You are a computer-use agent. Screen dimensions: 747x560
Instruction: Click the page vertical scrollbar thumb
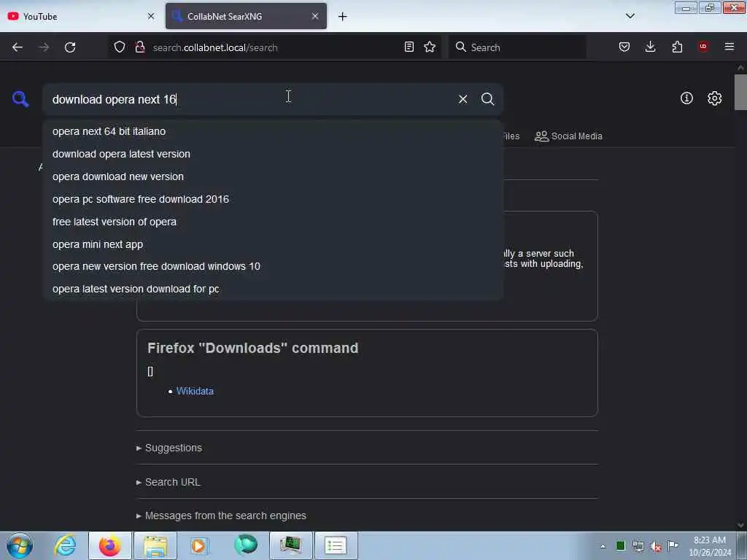click(740, 93)
